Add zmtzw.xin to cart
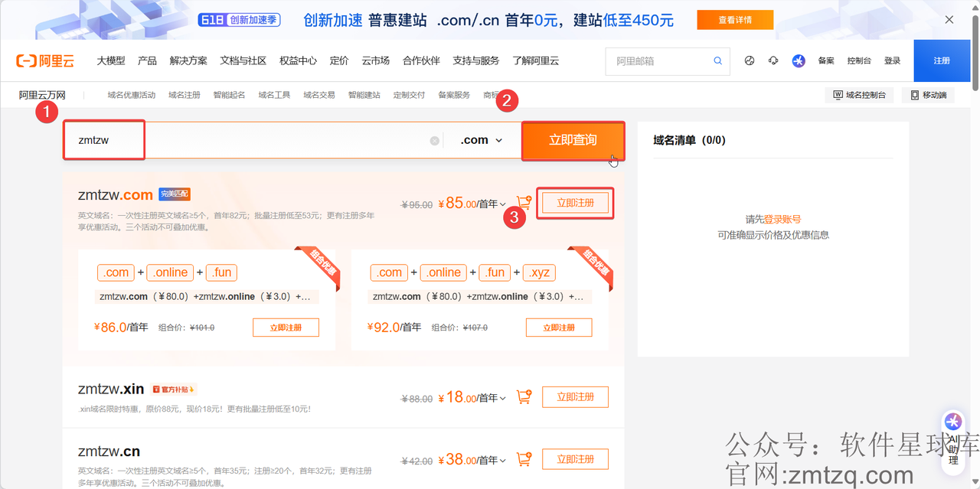 (x=524, y=396)
